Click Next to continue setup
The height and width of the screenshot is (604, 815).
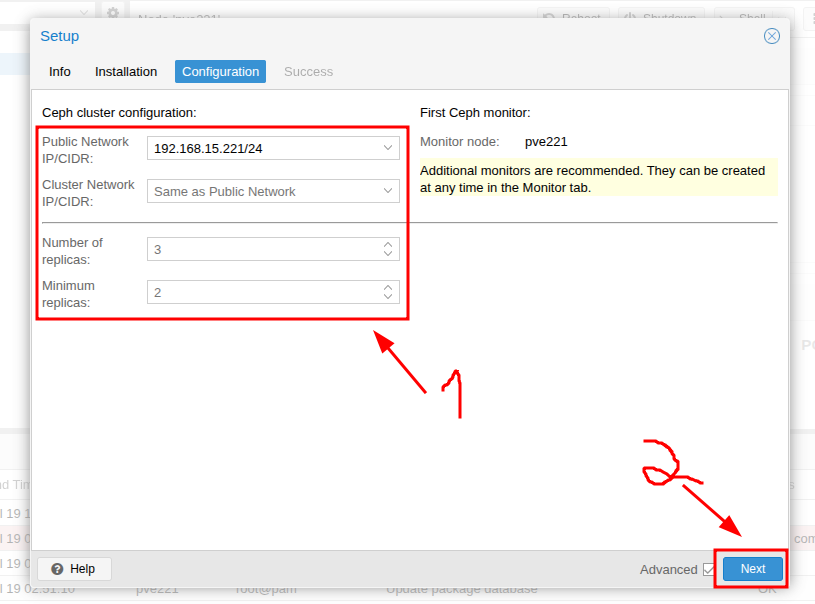coord(753,569)
